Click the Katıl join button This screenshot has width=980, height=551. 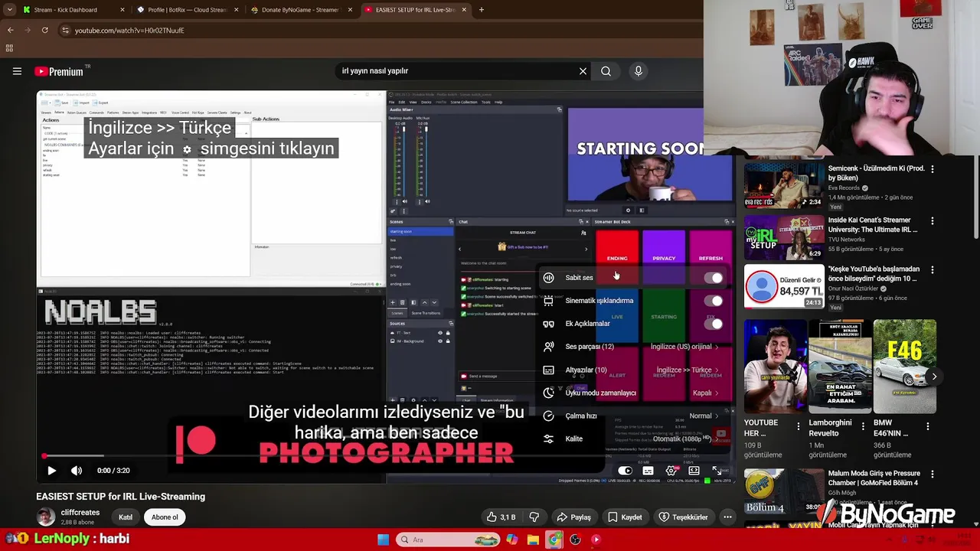[x=125, y=517]
